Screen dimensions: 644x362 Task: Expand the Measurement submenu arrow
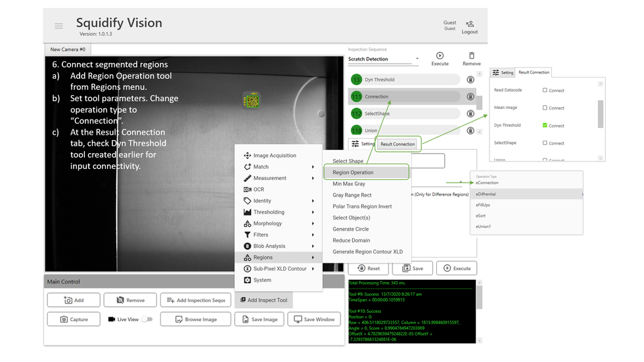[x=313, y=178]
